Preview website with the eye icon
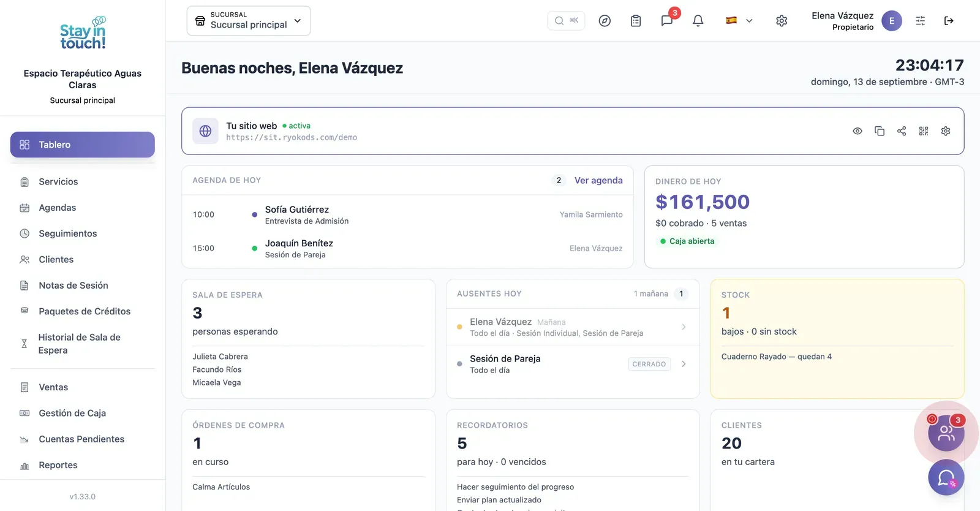 (x=858, y=131)
